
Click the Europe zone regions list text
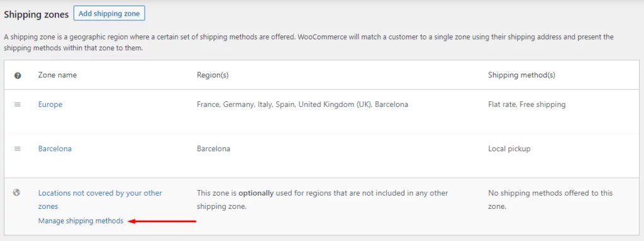point(303,104)
